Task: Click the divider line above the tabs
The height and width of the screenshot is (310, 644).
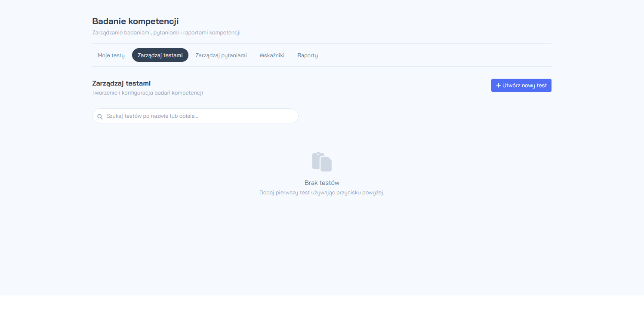Action: point(322,43)
